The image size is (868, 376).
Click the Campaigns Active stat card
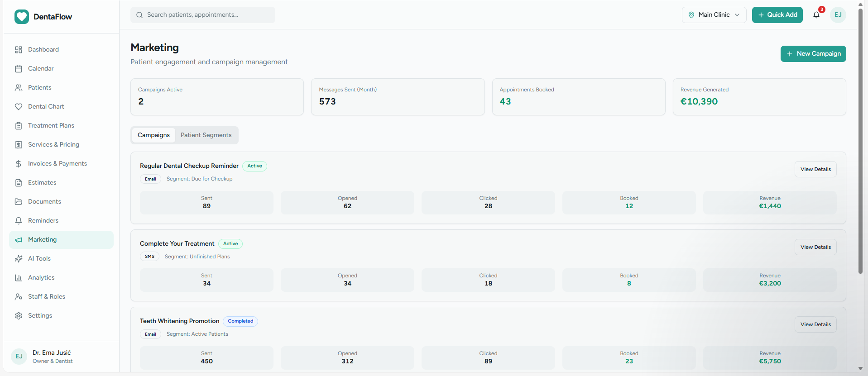click(x=217, y=97)
